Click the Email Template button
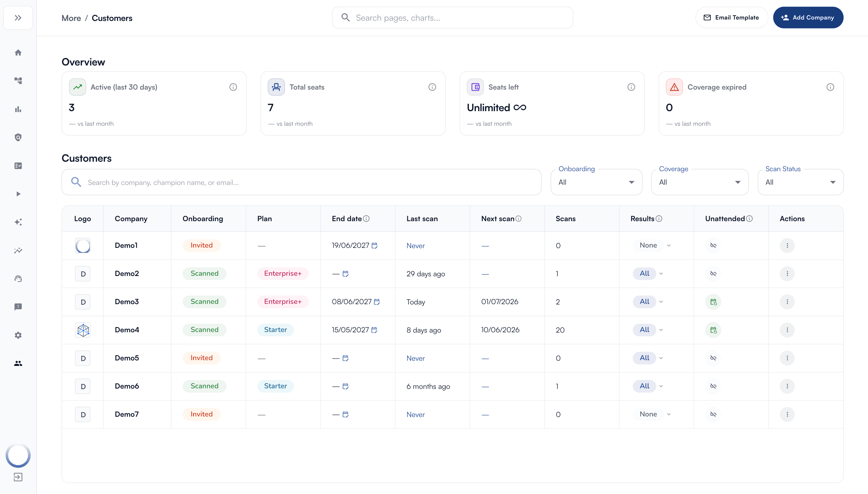The width and height of the screenshot is (868, 494). pos(731,18)
